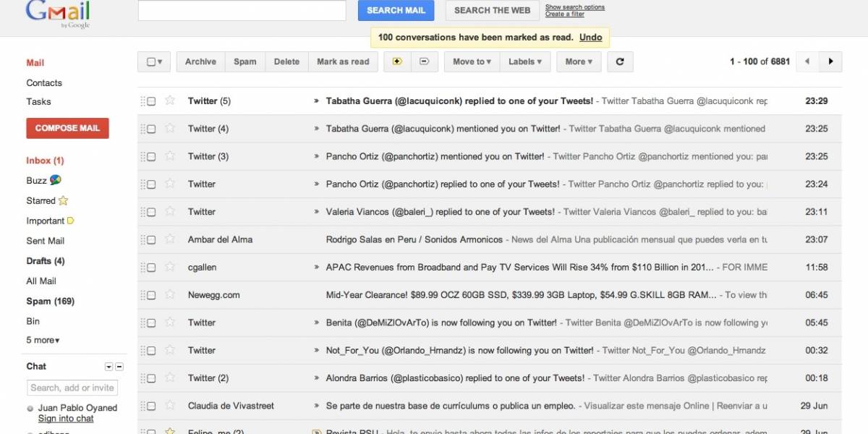Screen dimensions: 868x434
Task: Star the Claudia de Vivastreet email
Action: (x=170, y=405)
